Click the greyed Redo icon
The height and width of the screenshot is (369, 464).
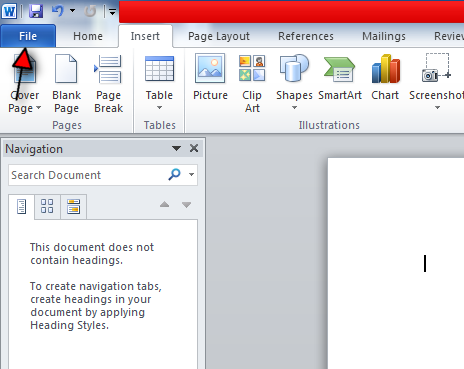tap(90, 11)
